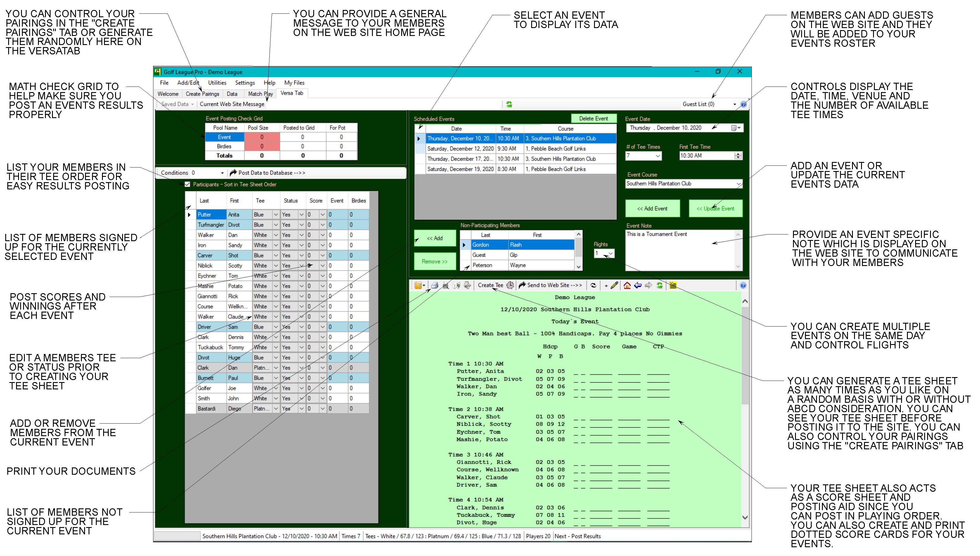Open the calendar icon in Event Date field
Screen dimensions: 980x556
734,128
